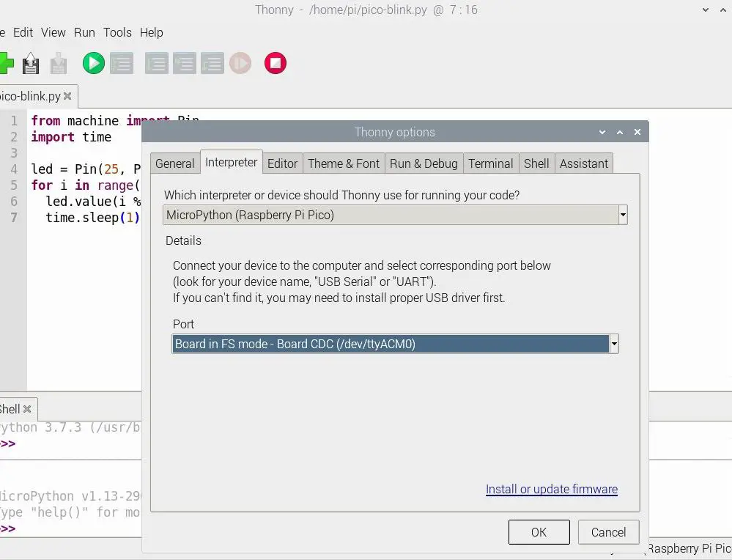
Task: Click line number 3 in the editor gutter
Action: click(x=14, y=153)
